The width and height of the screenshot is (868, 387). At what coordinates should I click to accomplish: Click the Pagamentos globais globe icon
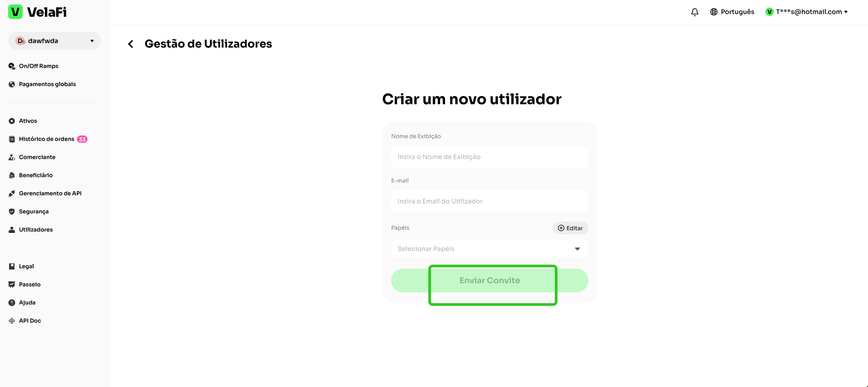(12, 84)
